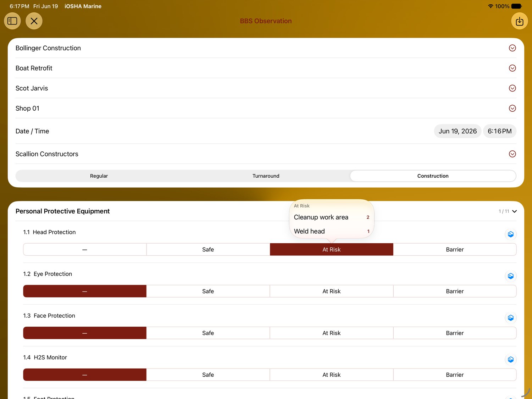This screenshot has width=532, height=399.
Task: Set Eye Protection to dash (none)
Action: point(85,291)
